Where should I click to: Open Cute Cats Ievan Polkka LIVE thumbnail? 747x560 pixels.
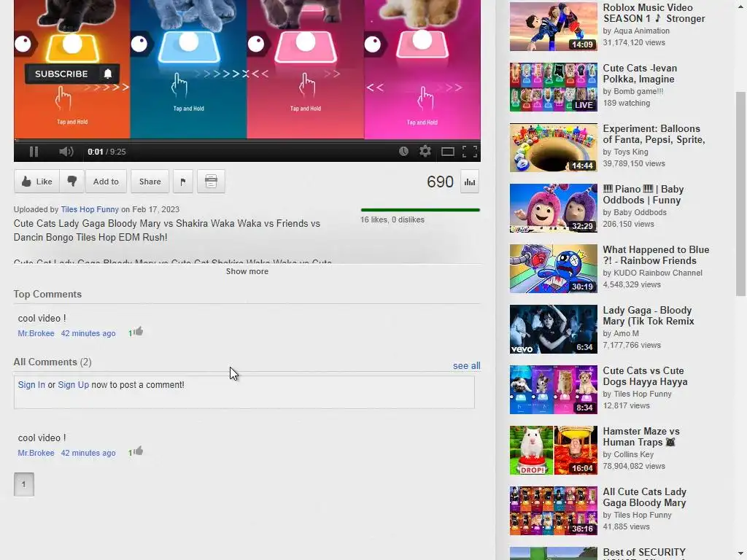[553, 87]
